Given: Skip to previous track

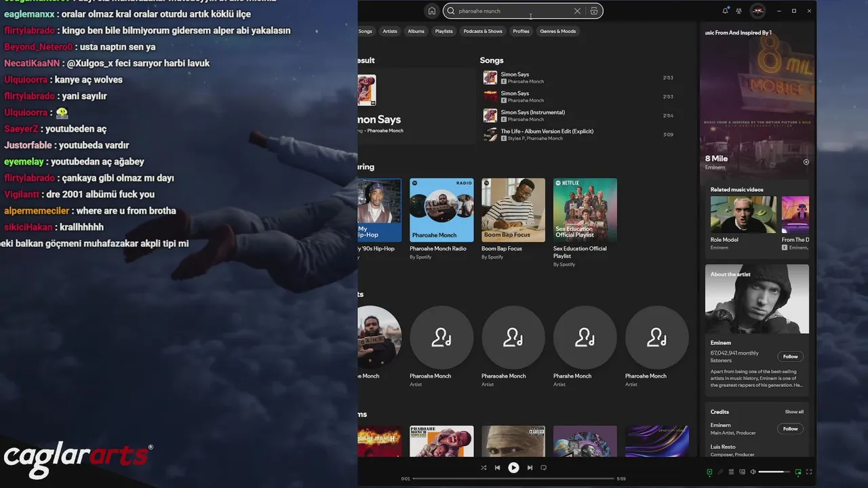Looking at the screenshot, I should point(498,468).
